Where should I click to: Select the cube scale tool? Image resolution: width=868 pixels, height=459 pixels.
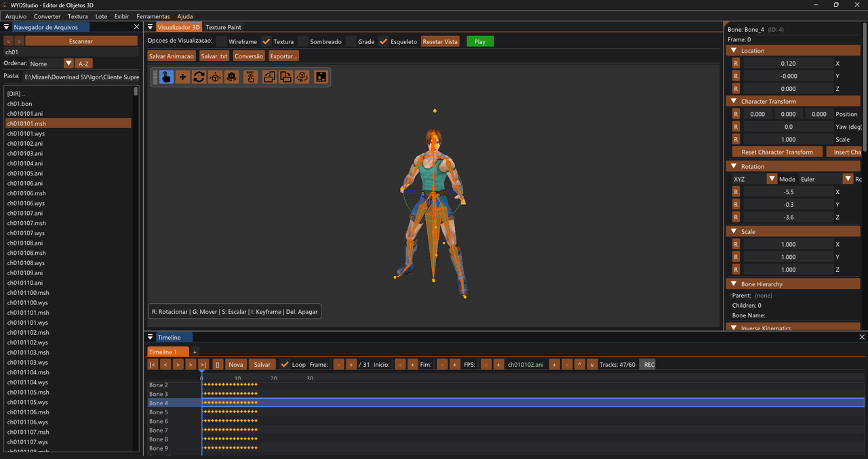215,77
